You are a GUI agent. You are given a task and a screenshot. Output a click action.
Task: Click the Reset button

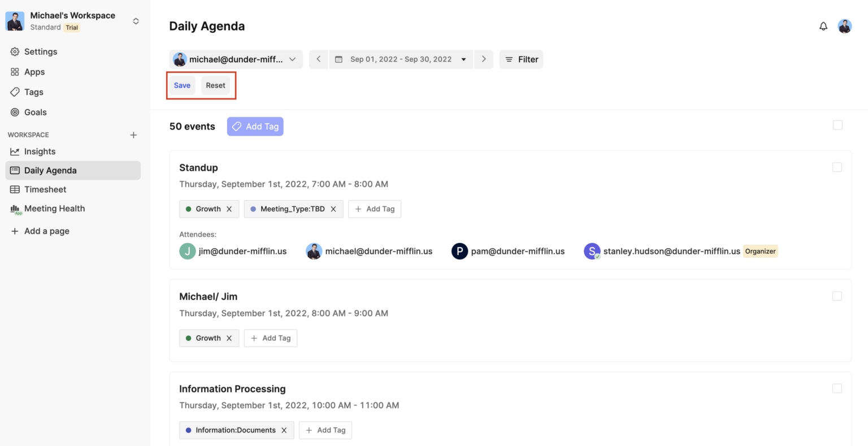215,85
